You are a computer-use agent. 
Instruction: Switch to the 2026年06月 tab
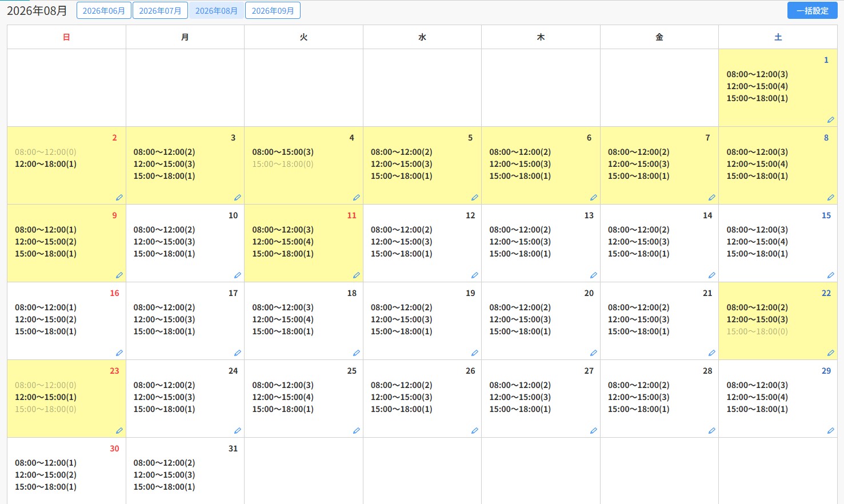104,11
